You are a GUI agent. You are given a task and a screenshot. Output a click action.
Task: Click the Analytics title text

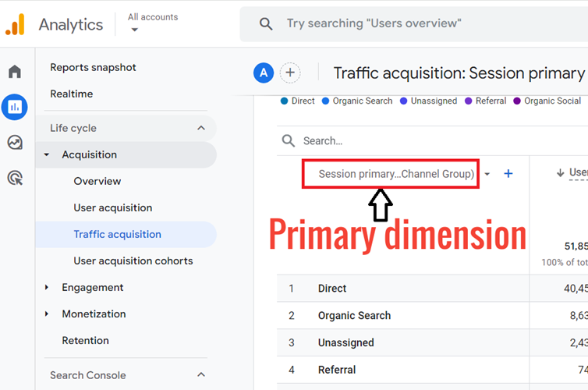pyautogui.click(x=71, y=25)
